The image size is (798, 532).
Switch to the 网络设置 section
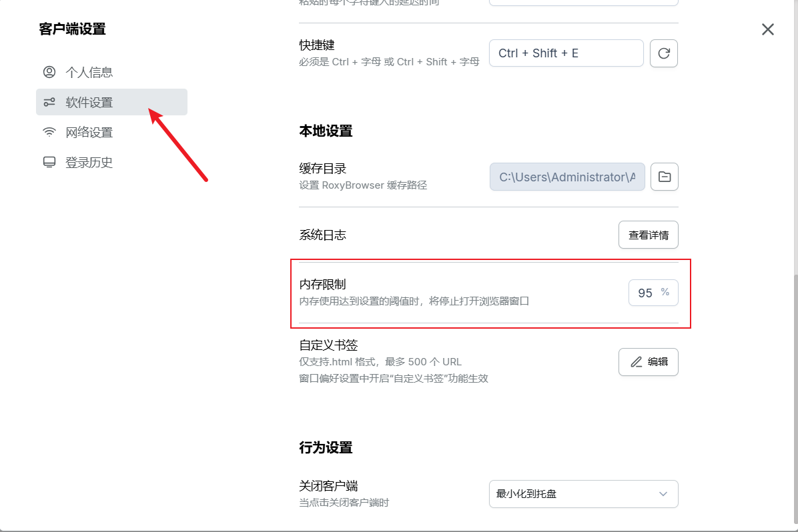(89, 132)
